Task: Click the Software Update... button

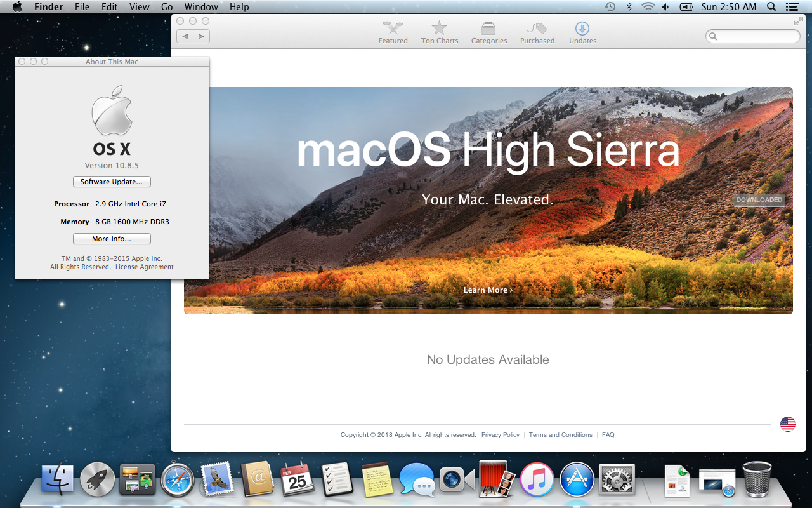Action: click(112, 182)
